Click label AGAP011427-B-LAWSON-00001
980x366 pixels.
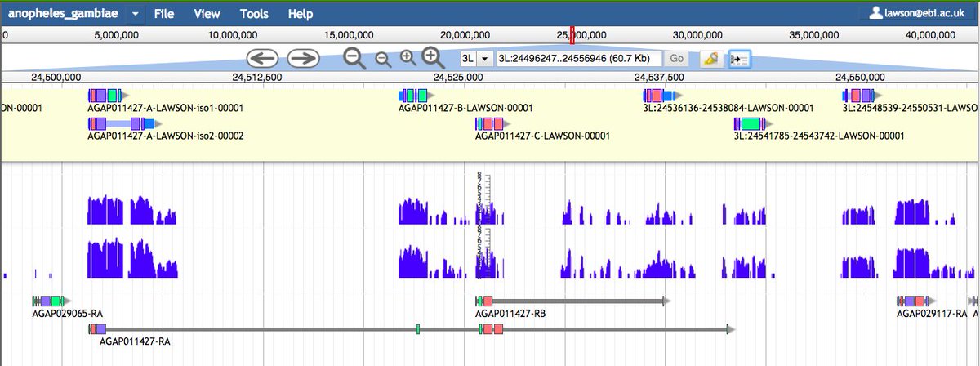(x=465, y=109)
